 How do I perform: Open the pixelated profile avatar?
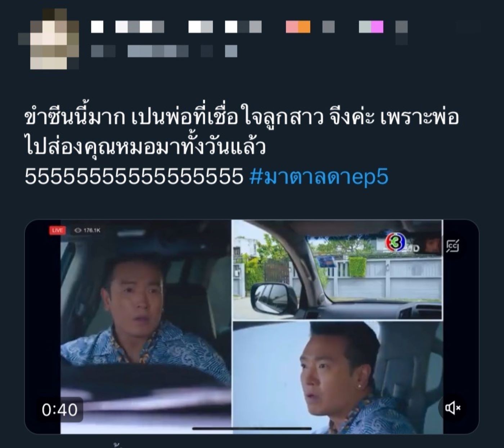49,39
